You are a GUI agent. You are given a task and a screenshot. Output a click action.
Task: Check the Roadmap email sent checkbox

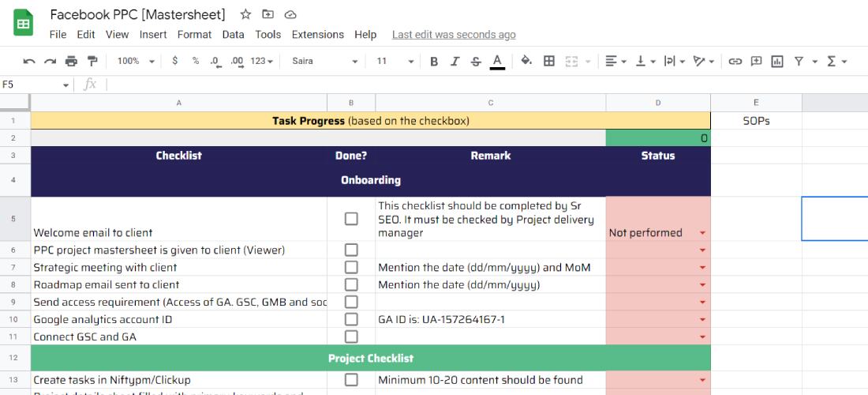(x=351, y=284)
